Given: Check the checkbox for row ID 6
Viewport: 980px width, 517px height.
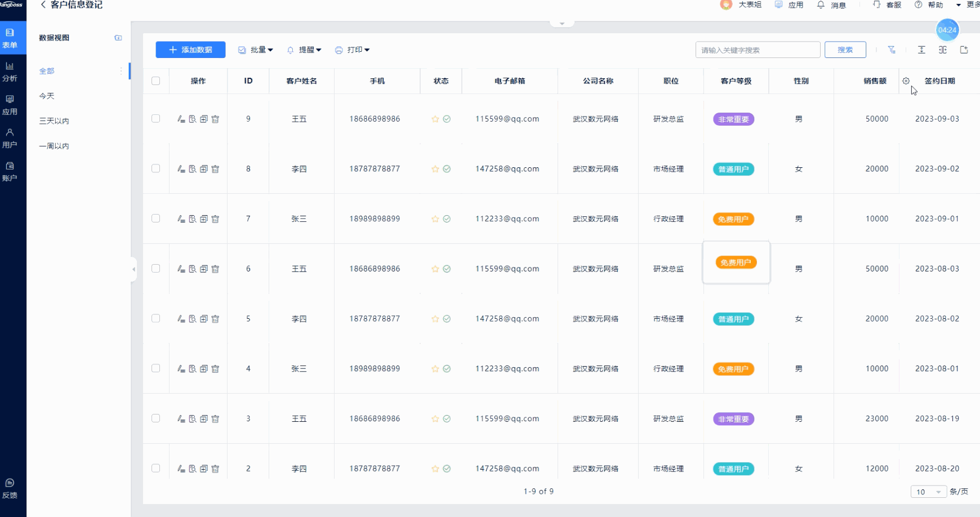Looking at the screenshot, I should pos(156,269).
